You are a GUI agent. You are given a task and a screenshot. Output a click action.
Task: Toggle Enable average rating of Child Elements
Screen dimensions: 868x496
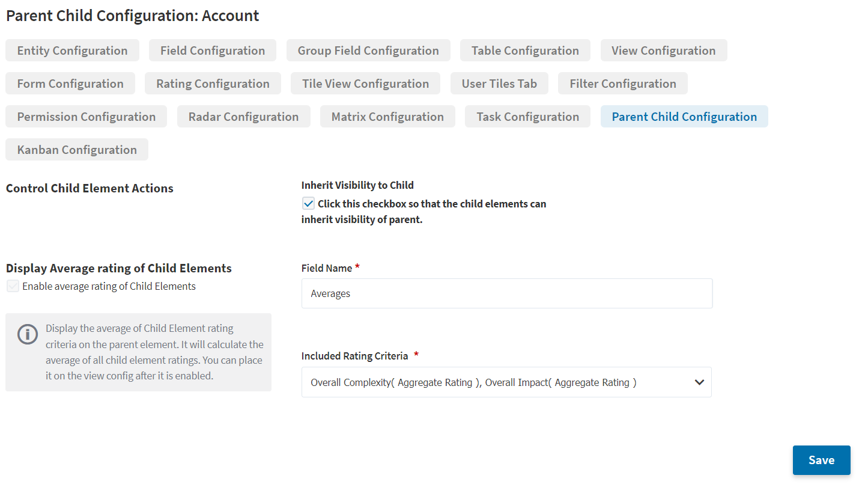tap(13, 286)
